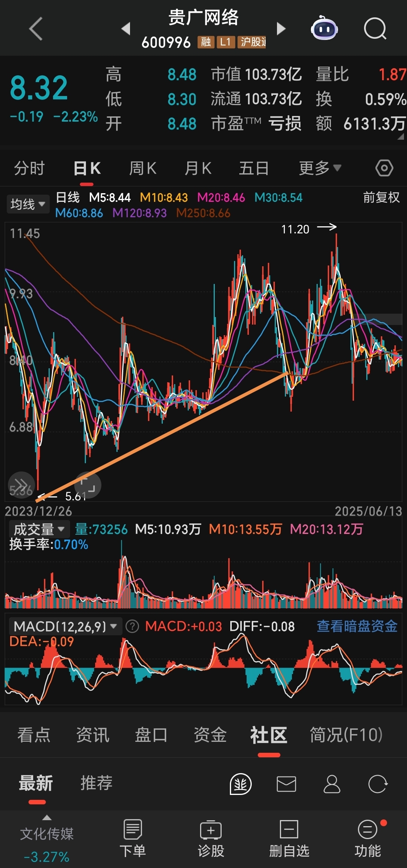Tap 查看暗盘资金 link

coord(357,626)
